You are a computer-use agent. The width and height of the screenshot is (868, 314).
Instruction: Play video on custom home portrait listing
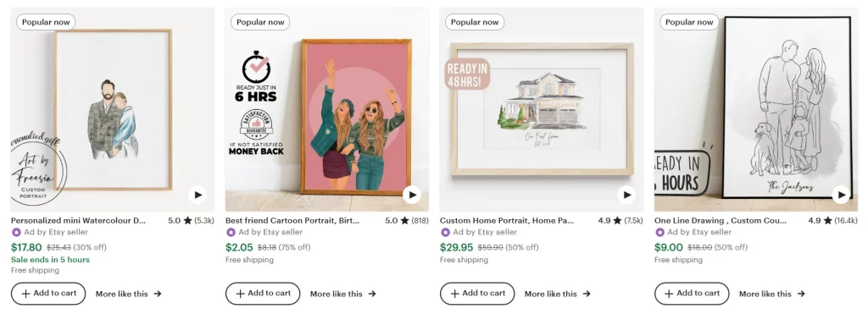pyautogui.click(x=626, y=195)
